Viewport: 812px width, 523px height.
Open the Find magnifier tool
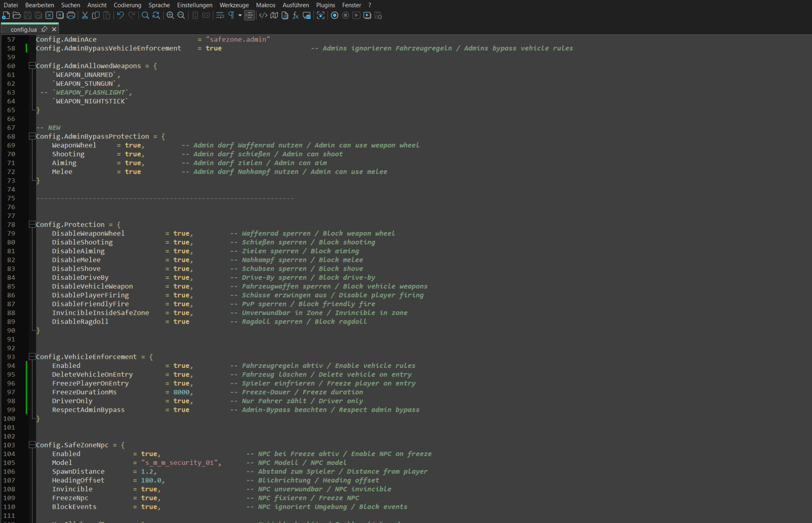pos(145,15)
